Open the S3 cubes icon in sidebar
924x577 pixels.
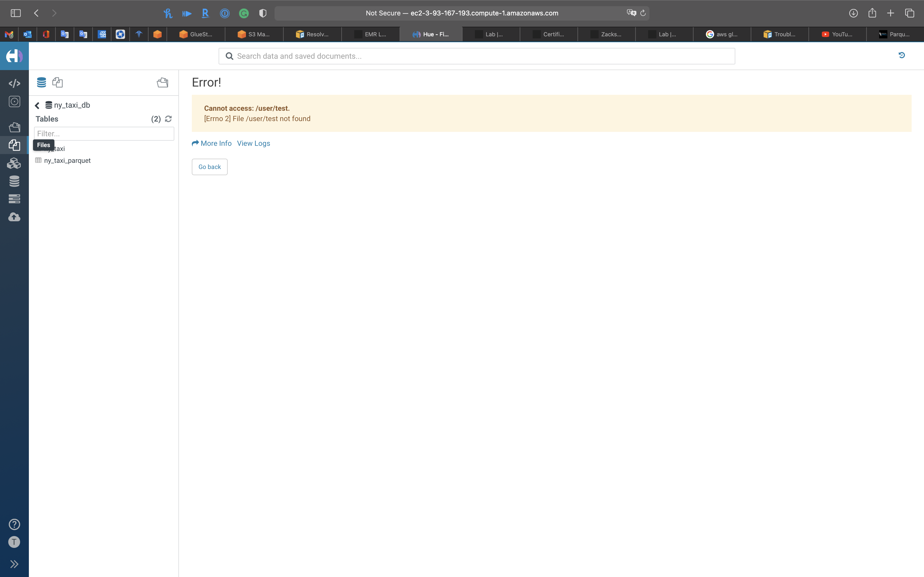pos(14,163)
